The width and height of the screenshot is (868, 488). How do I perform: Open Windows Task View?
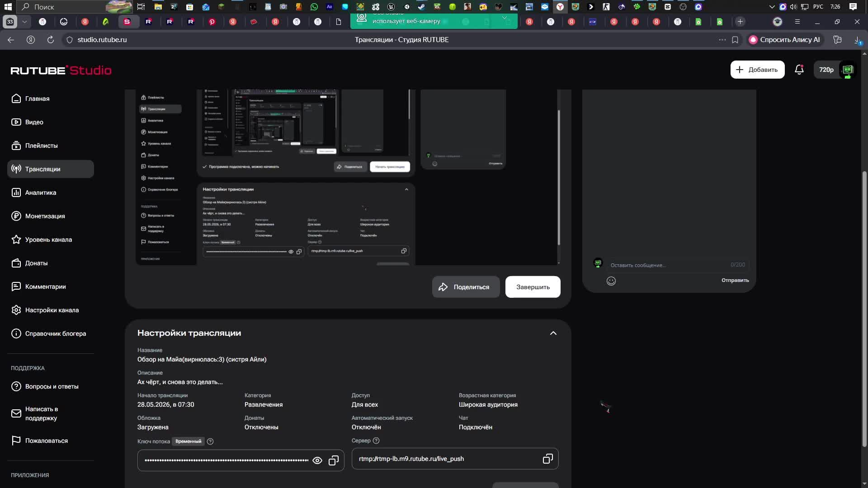click(x=141, y=7)
